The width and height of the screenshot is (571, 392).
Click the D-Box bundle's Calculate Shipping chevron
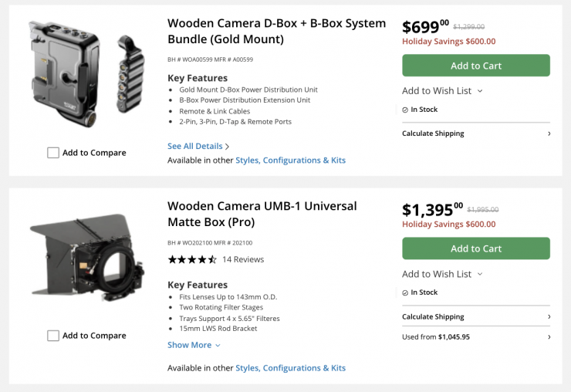pos(549,133)
